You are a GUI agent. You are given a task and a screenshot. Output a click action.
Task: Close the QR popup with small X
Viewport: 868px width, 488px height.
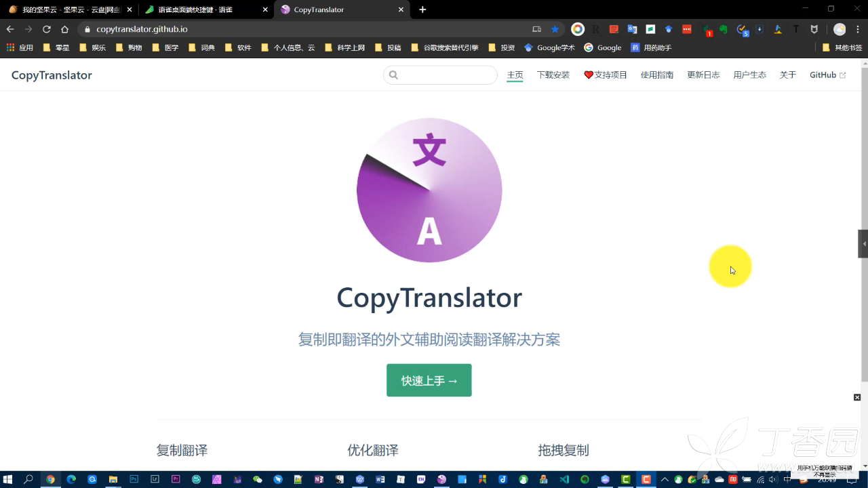[x=857, y=397]
